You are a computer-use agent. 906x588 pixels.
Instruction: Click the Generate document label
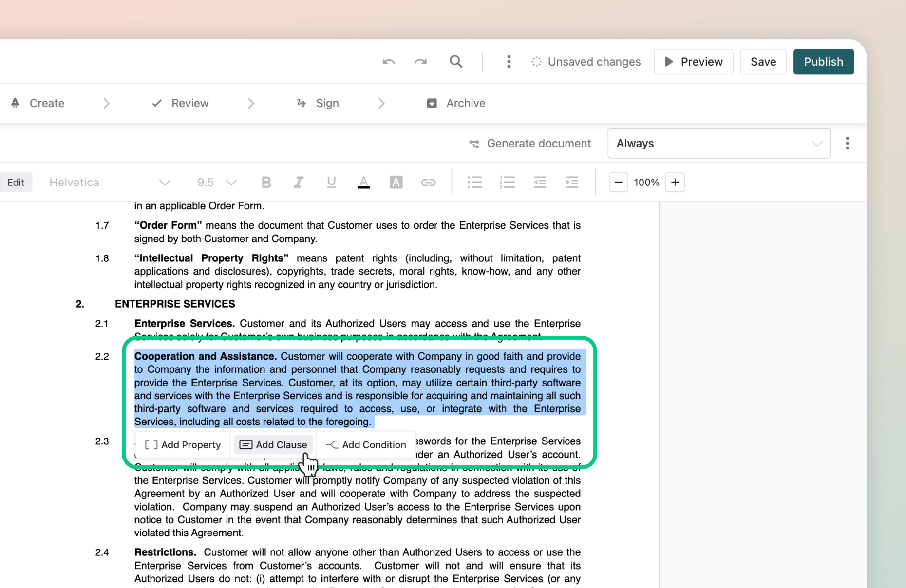539,144
